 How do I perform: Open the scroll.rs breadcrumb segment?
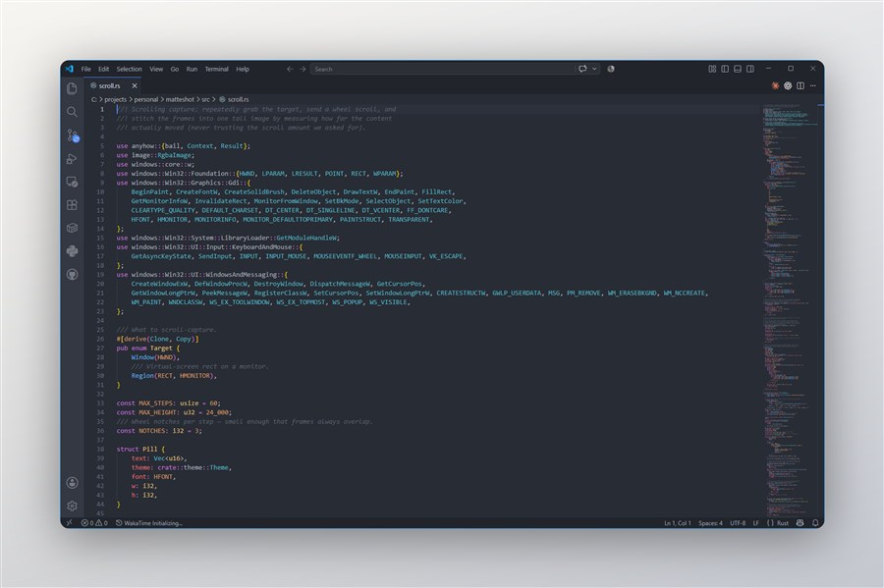[x=234, y=99]
